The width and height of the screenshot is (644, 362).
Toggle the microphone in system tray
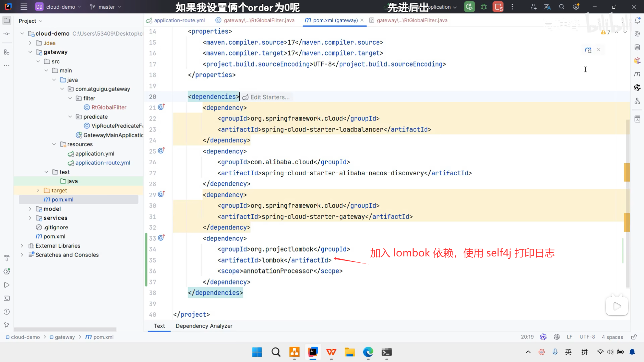[x=555, y=352]
